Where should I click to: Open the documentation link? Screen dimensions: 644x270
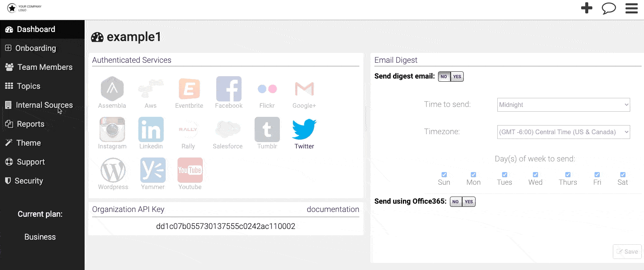click(333, 209)
